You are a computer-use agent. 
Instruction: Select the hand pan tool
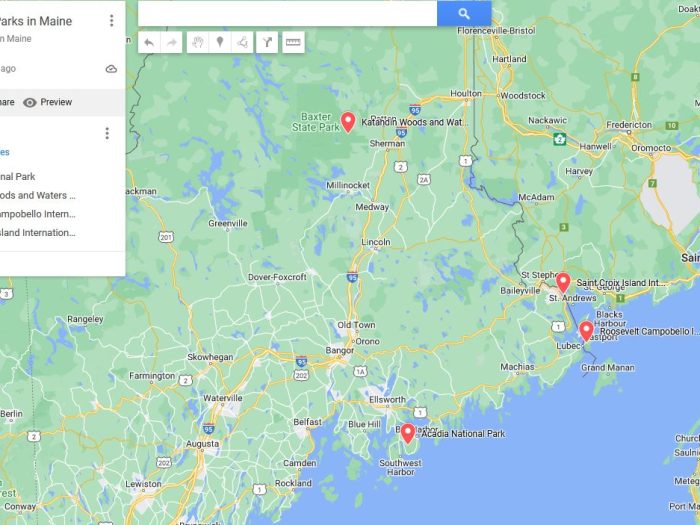coord(198,42)
